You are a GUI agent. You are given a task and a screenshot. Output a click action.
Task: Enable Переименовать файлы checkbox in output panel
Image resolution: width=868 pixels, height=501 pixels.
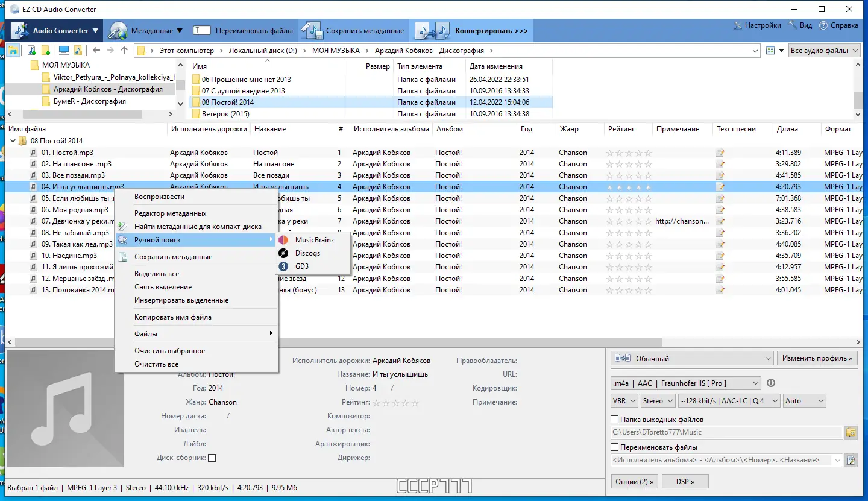point(615,447)
